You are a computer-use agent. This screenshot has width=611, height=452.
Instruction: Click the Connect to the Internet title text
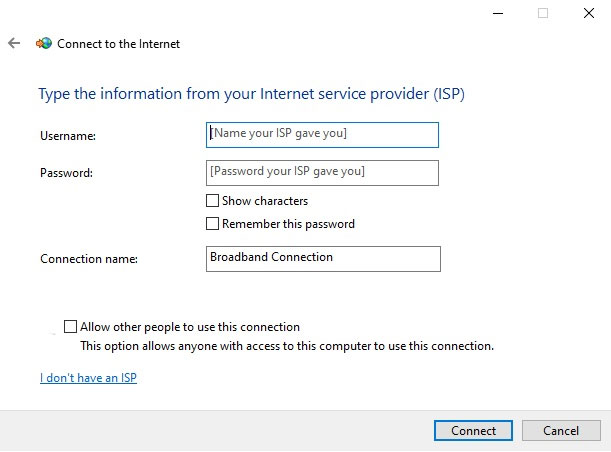click(118, 44)
